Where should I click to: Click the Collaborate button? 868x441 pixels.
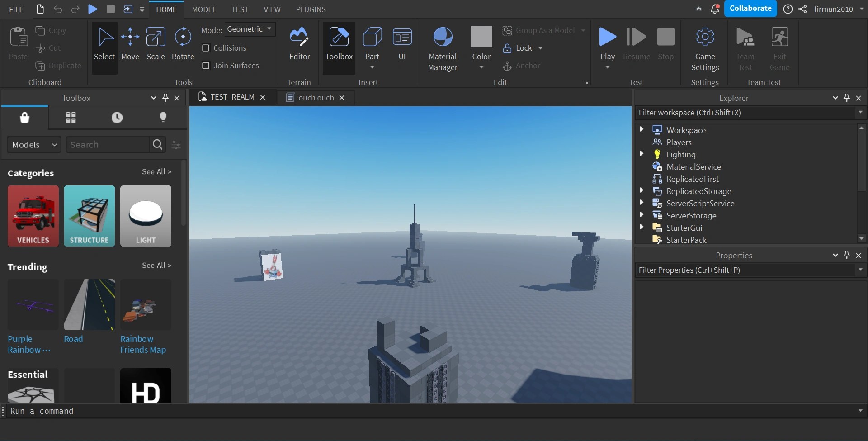750,8
